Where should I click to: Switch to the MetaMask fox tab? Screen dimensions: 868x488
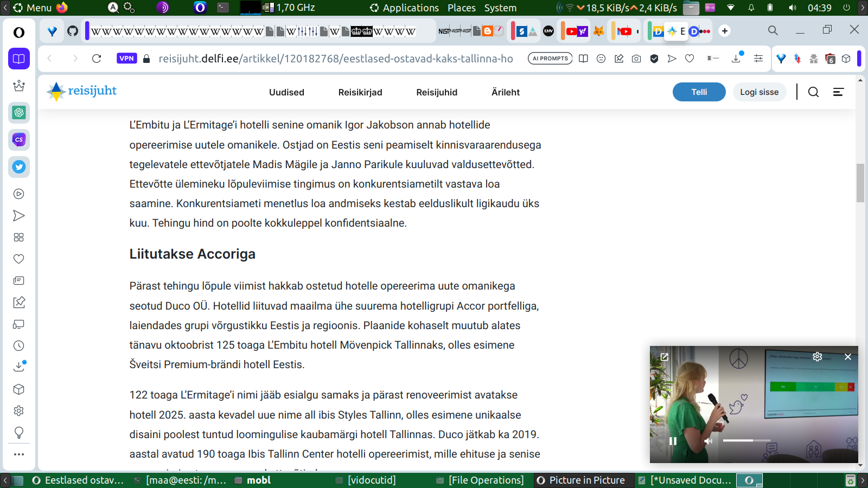tap(598, 31)
